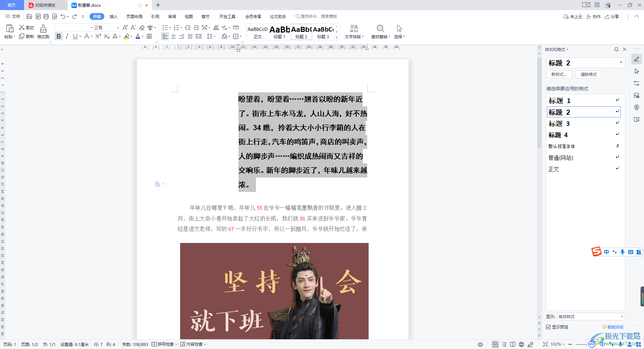Viewport: 644px width, 349px height.
Task: Open Text Layout (文字排版) tool
Action: point(354,32)
